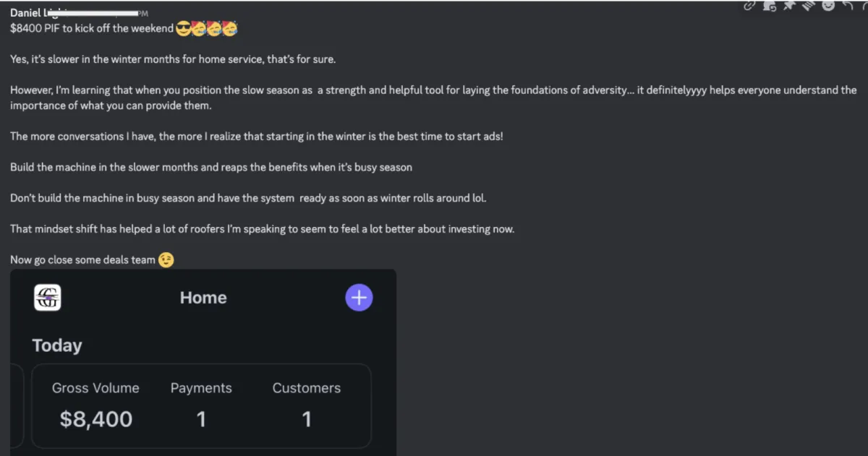Viewport: 868px width, 456px height.
Task: Click the Today heading
Action: [x=57, y=345]
